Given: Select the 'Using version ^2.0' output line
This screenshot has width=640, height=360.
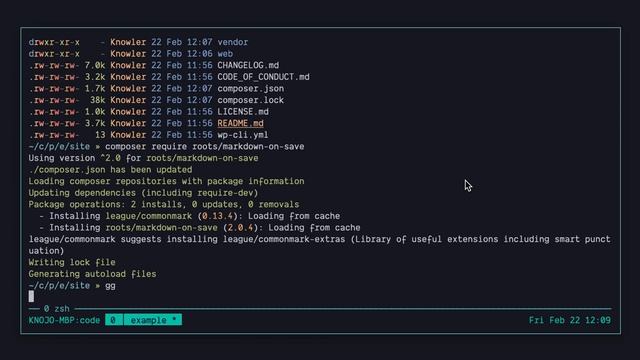Looking at the screenshot, I should point(143,158).
